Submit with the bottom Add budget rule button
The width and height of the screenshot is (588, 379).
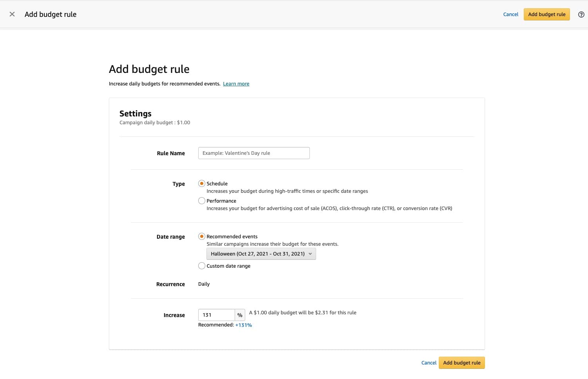[x=461, y=363]
